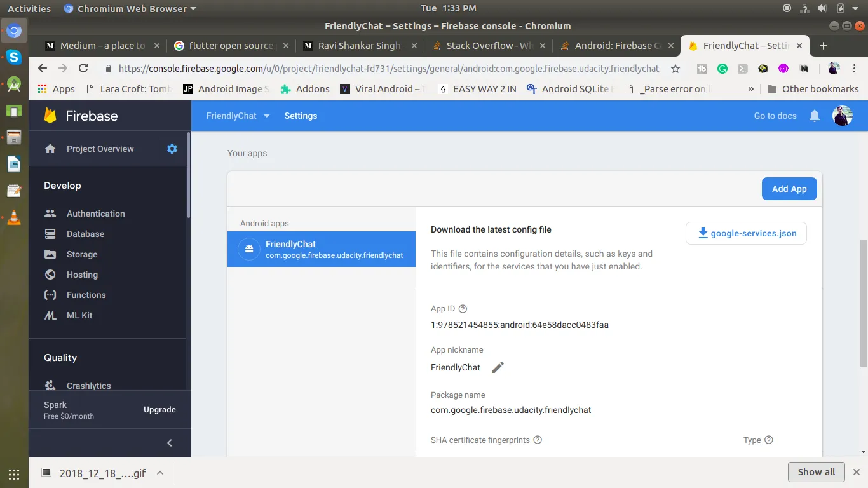Open Skype from Ubuntu dock
The height and width of the screenshot is (488, 868).
pyautogui.click(x=14, y=57)
